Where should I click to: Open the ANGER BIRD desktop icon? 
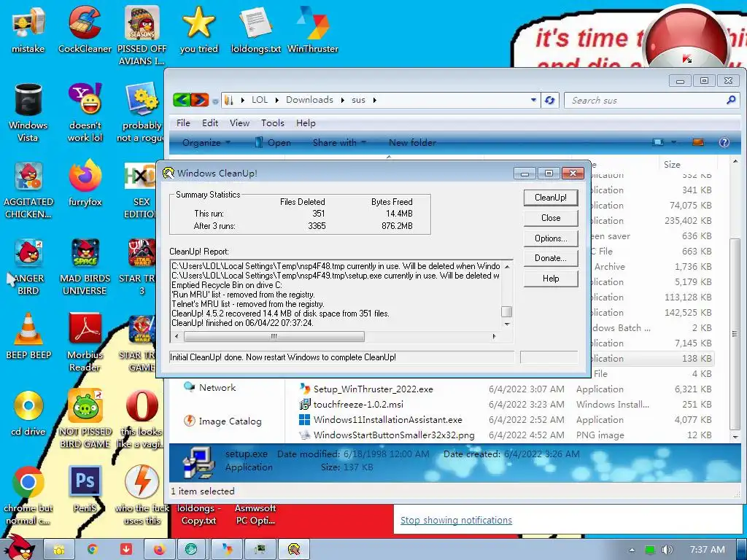click(28, 265)
